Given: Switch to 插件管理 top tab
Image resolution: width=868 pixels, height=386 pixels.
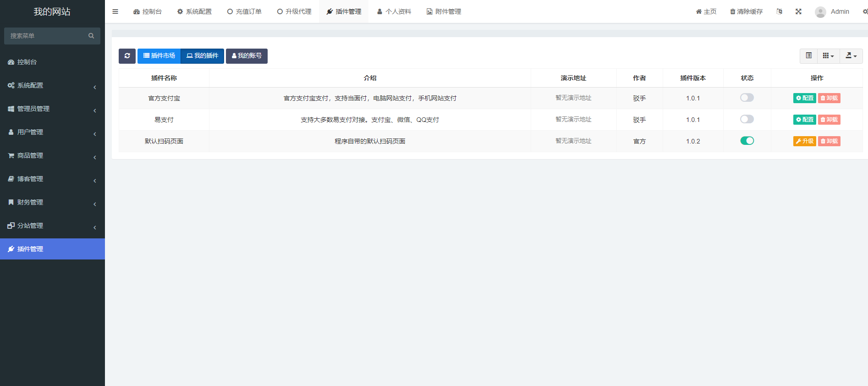Looking at the screenshot, I should coord(344,11).
